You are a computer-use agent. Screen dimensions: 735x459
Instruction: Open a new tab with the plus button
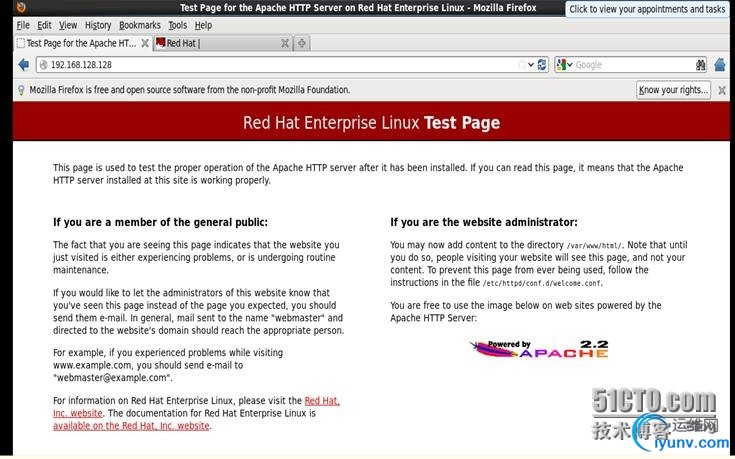(302, 43)
